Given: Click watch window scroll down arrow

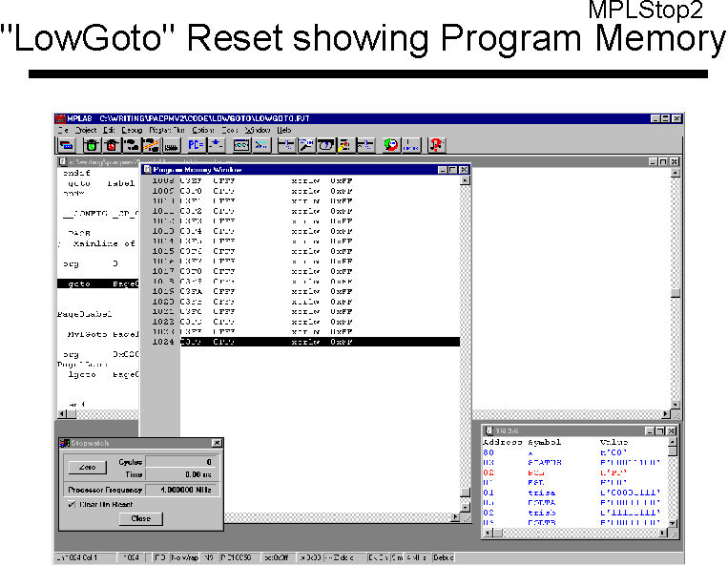Looking at the screenshot, I should (x=673, y=523).
